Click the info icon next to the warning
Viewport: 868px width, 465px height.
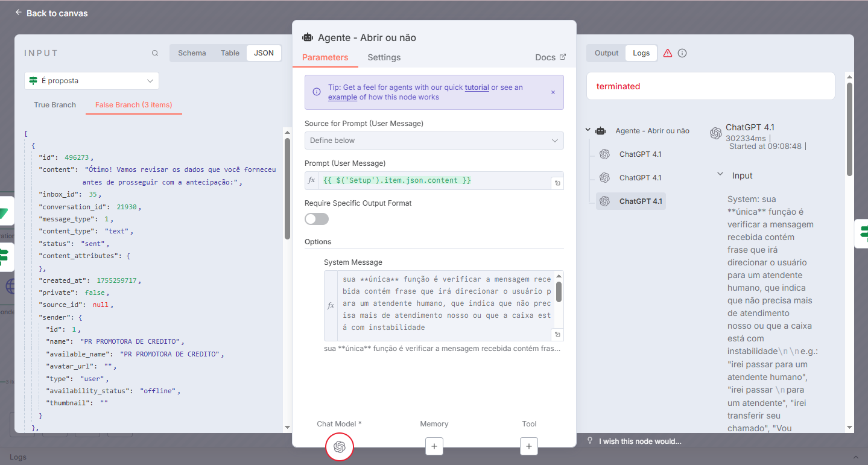(682, 53)
